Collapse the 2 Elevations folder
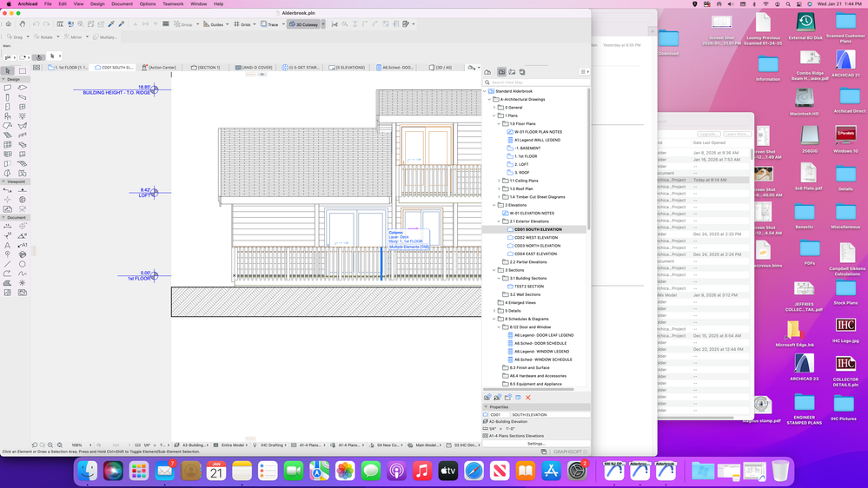The height and width of the screenshot is (488, 868). tap(494, 205)
